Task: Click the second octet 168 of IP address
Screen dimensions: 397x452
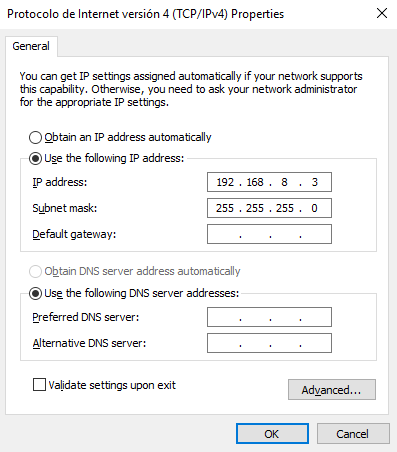Action: (255, 182)
